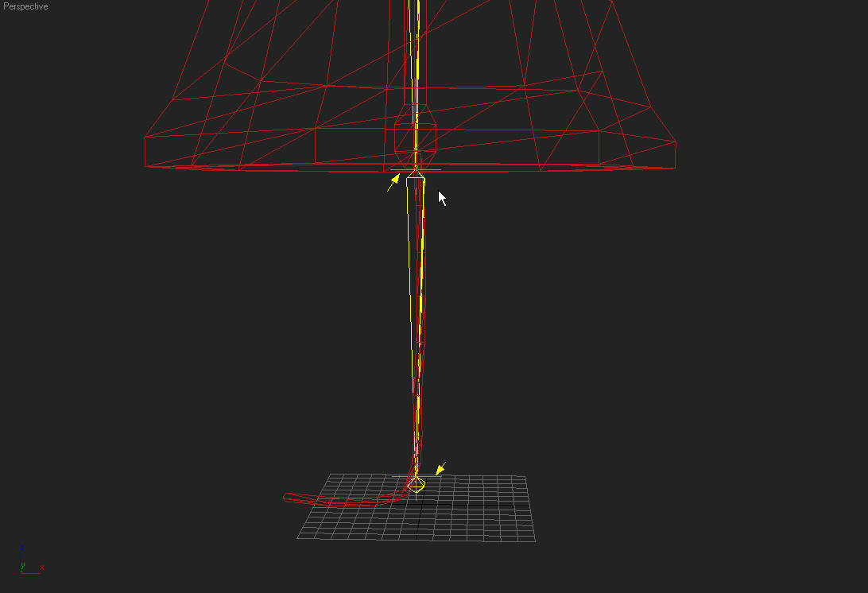Click the blue horizontal helper line under the shade

click(x=433, y=170)
